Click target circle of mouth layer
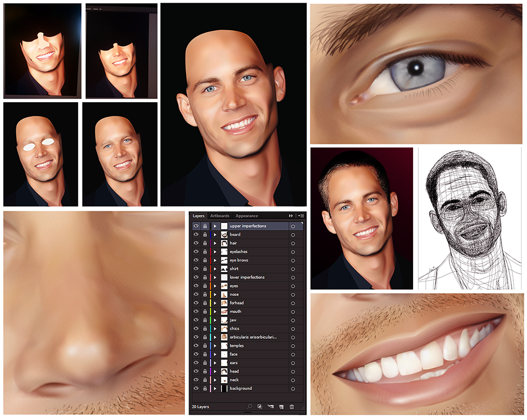This screenshot has width=527, height=420. (292, 312)
